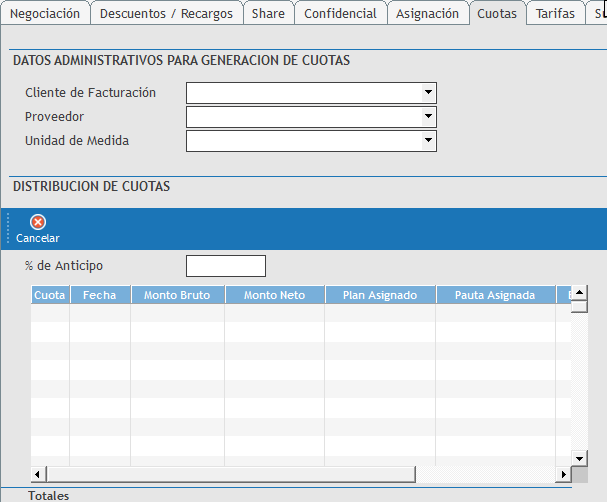Click the table's scroll left arrow
The width and height of the screenshot is (607, 502).
coord(39,474)
